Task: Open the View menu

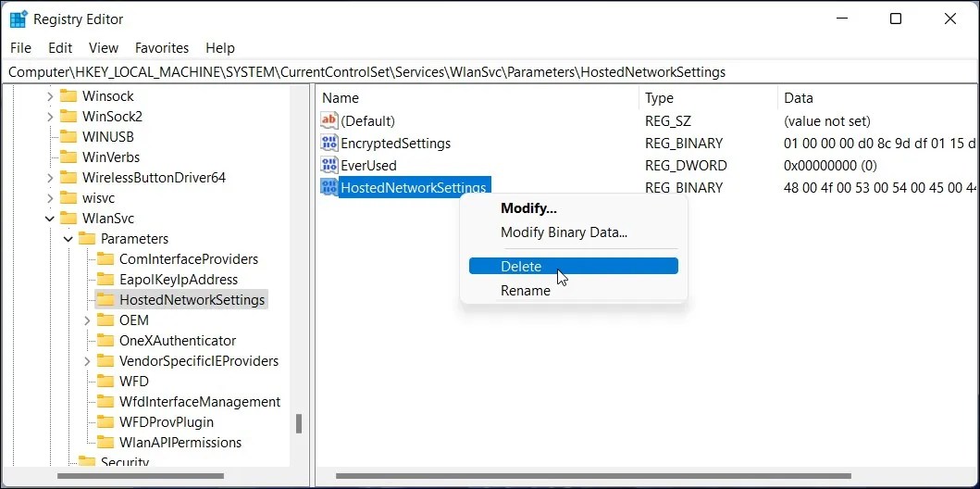Action: click(x=103, y=48)
